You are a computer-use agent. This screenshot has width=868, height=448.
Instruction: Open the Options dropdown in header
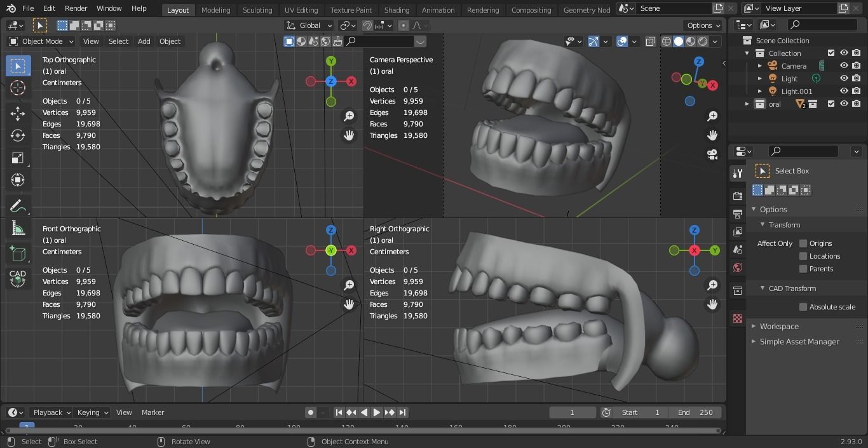pyautogui.click(x=703, y=25)
